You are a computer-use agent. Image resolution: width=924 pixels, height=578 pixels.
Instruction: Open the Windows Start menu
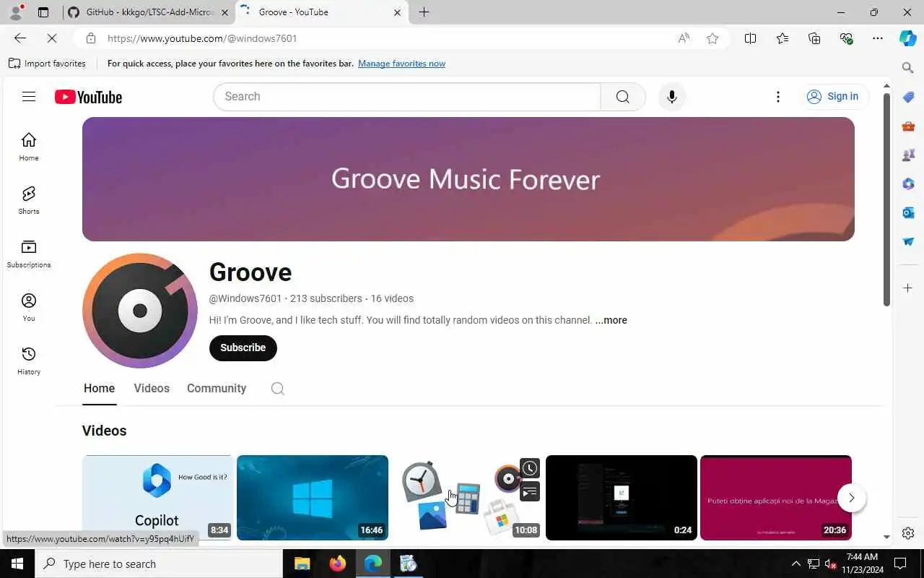point(17,564)
